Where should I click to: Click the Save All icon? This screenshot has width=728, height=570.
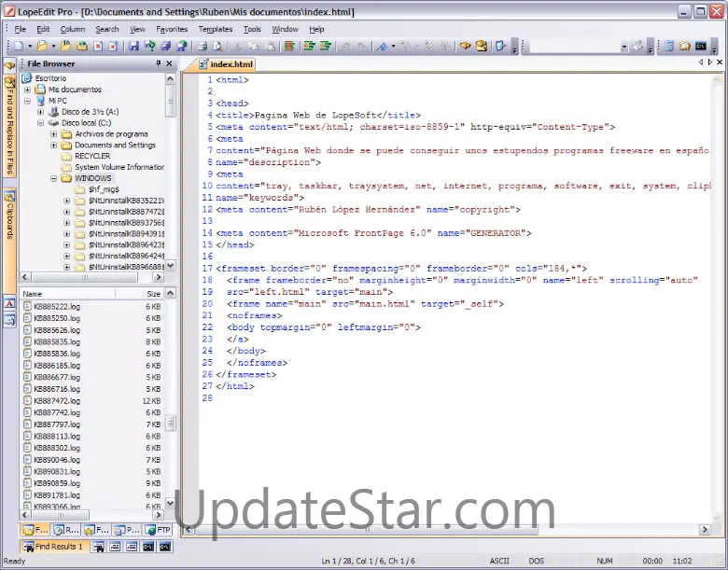(x=165, y=46)
